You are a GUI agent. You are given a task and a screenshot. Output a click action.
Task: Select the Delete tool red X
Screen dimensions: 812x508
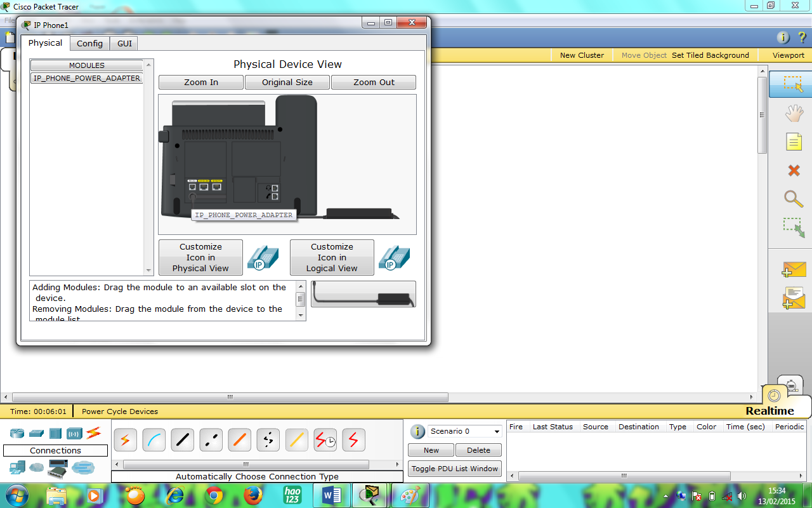coord(794,170)
